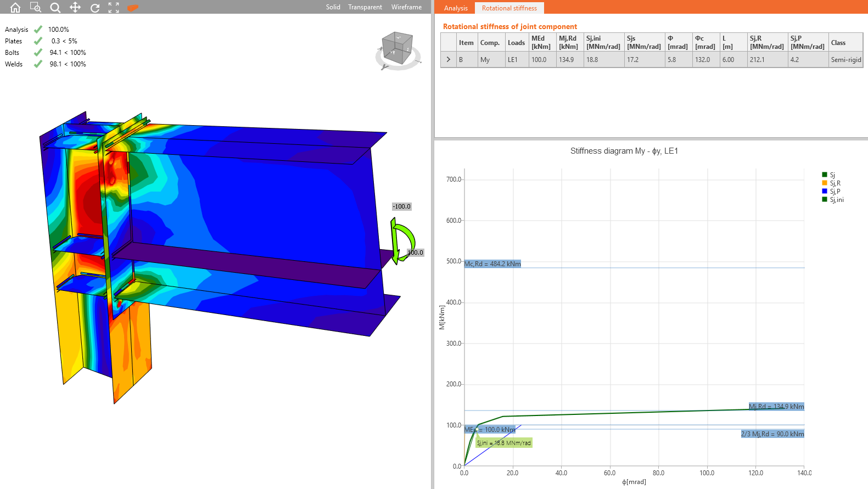Click the Sj,ini column header
The width and height of the screenshot is (868, 489).
tap(603, 42)
